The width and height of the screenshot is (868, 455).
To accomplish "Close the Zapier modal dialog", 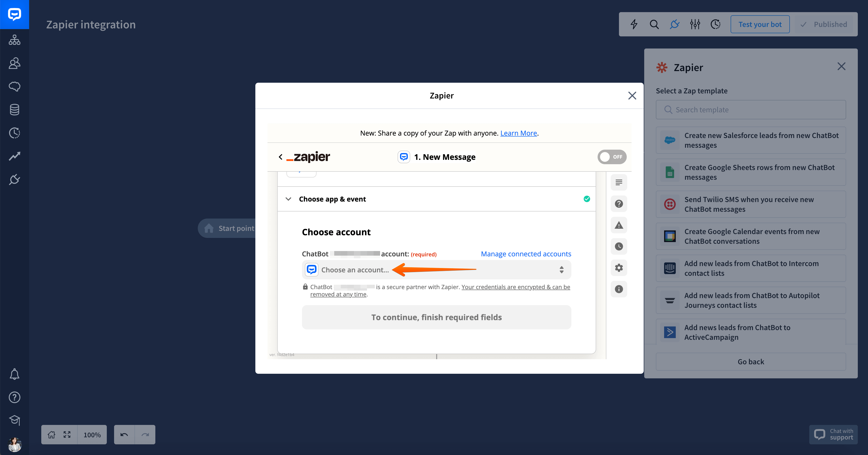I will pyautogui.click(x=632, y=96).
